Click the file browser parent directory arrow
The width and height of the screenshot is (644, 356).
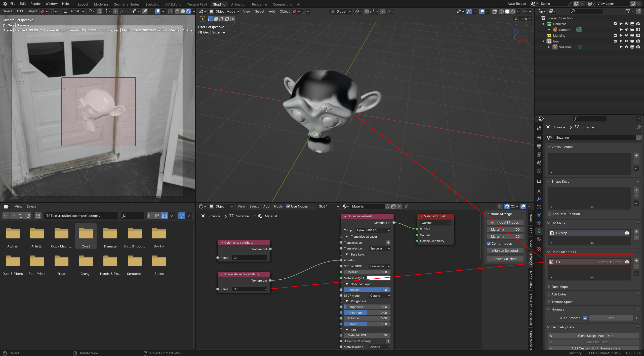20,216
